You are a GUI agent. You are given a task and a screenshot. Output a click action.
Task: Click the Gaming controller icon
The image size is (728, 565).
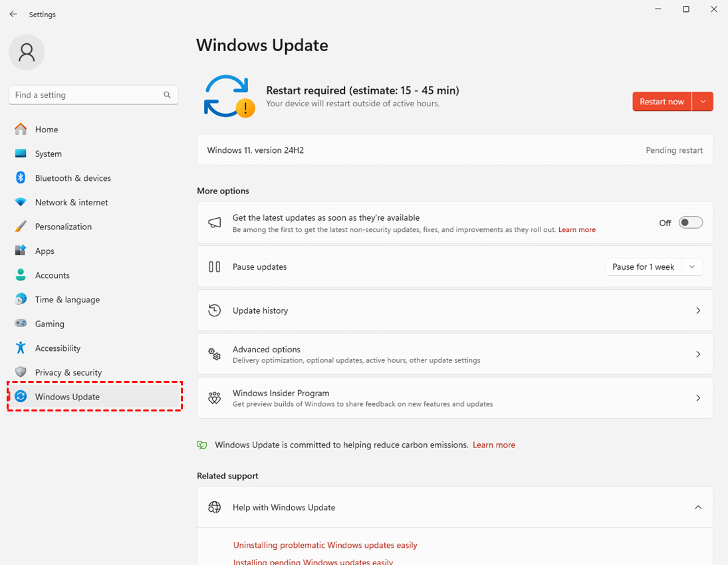click(21, 324)
